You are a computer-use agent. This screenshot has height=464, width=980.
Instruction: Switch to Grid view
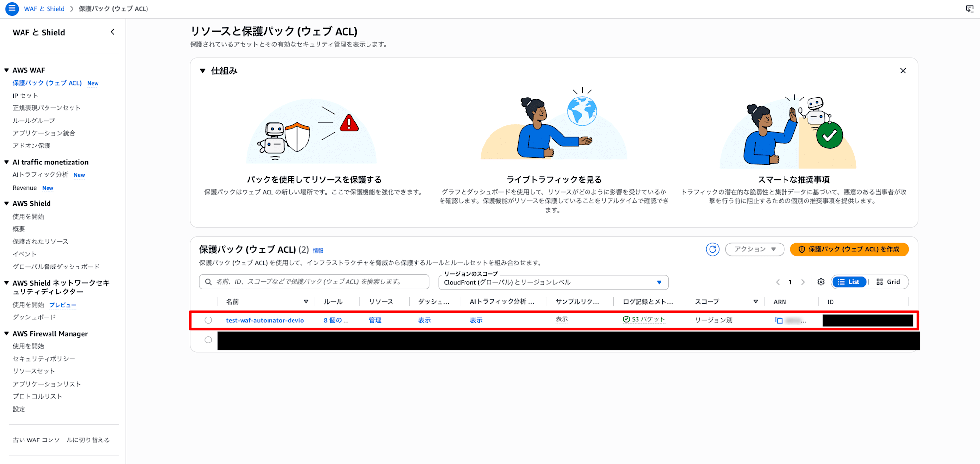tap(888, 282)
